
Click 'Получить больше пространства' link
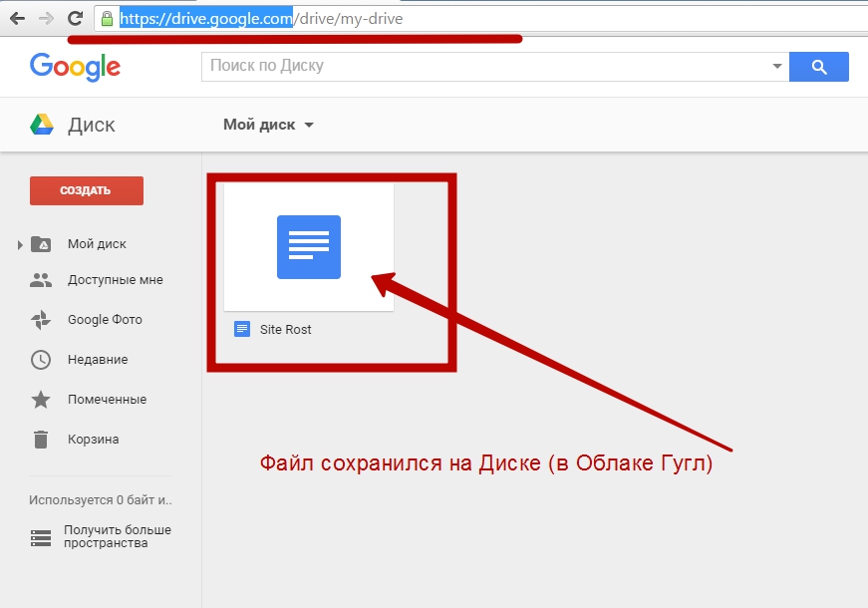[118, 536]
